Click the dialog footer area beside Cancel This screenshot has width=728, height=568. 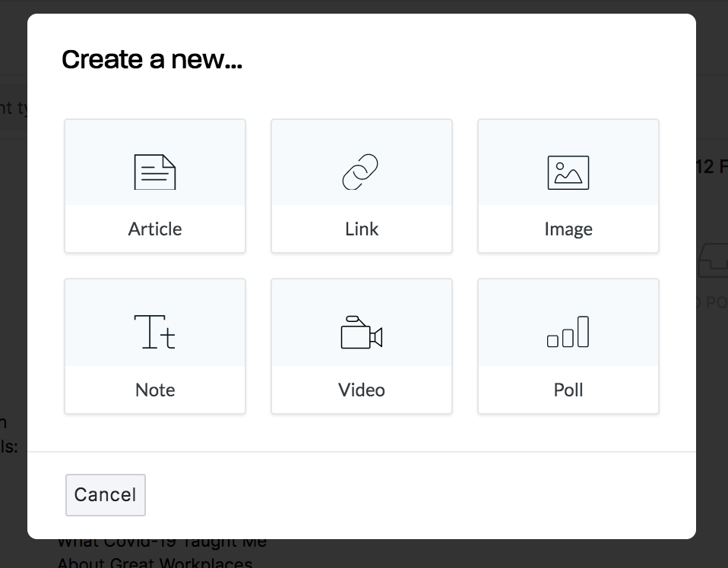[x=418, y=494]
